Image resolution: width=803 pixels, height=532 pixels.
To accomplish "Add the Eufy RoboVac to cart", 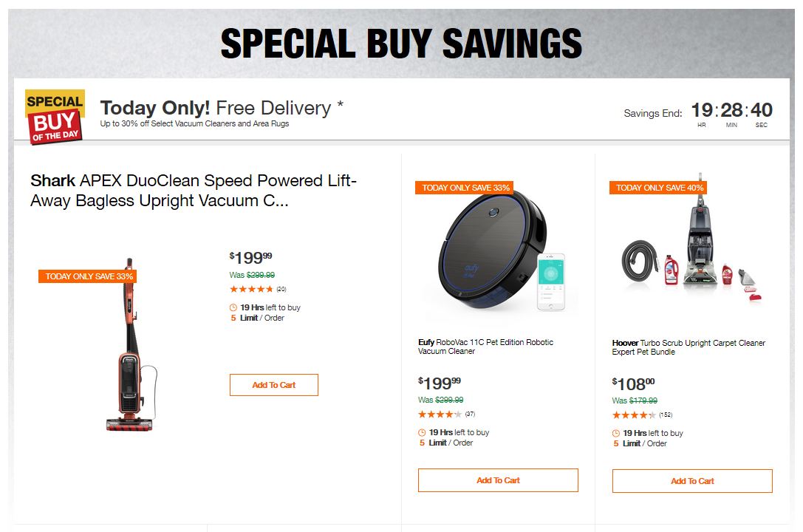I will pos(498,480).
